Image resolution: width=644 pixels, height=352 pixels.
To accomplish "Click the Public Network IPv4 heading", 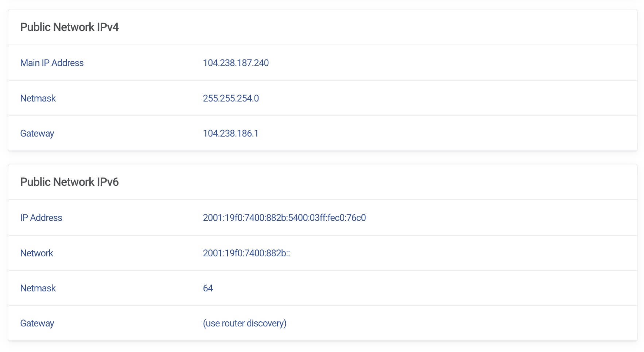I will tap(69, 27).
